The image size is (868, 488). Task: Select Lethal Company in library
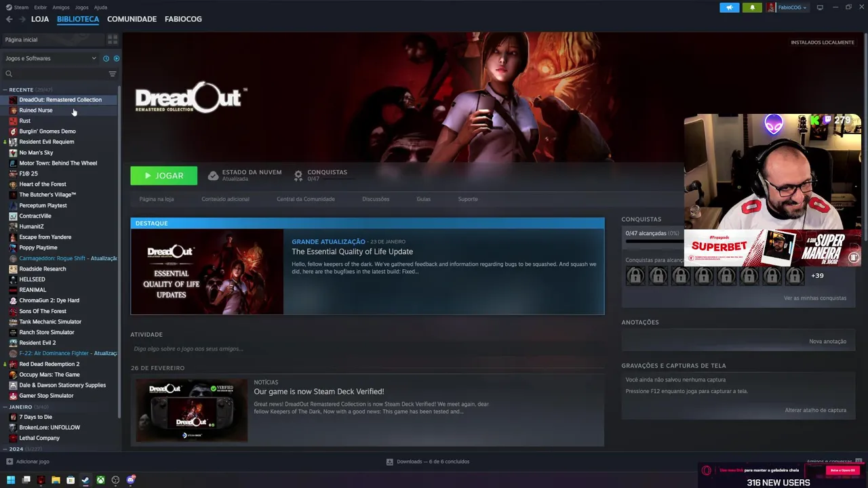click(x=39, y=438)
